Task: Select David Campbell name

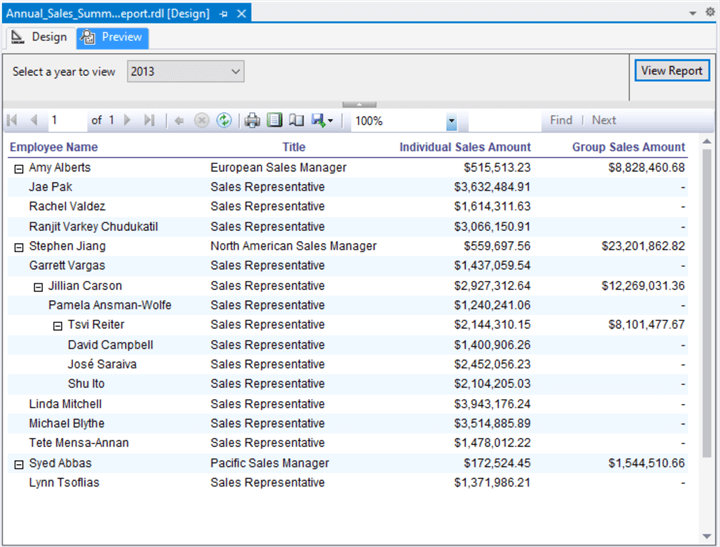Action: [x=111, y=345]
